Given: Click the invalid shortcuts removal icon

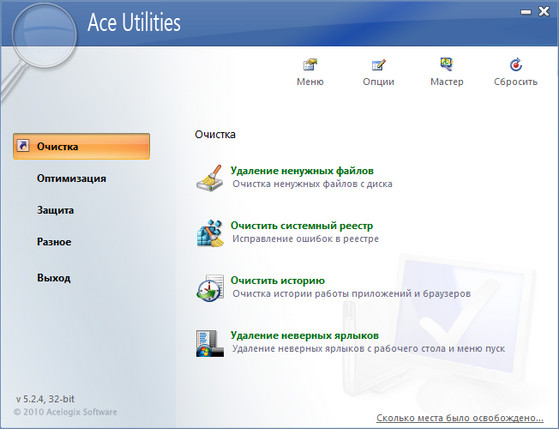Looking at the screenshot, I should tap(210, 343).
